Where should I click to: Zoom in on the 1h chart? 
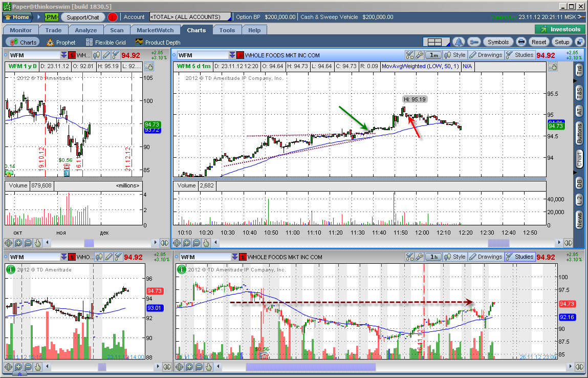[x=189, y=367]
